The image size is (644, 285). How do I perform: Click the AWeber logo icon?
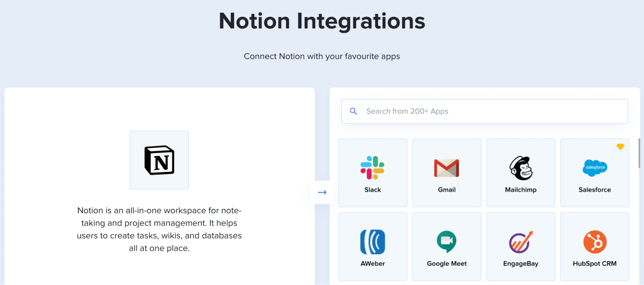point(372,242)
